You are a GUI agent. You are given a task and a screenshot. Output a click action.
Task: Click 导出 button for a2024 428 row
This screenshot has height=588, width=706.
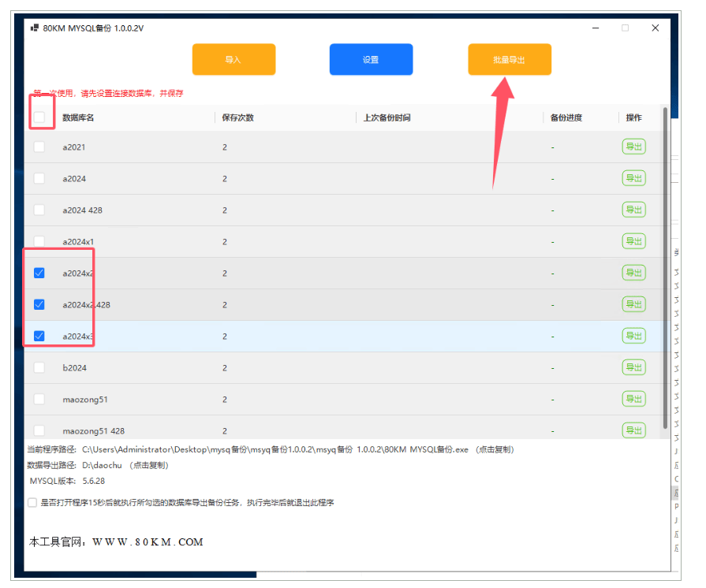pos(634,210)
